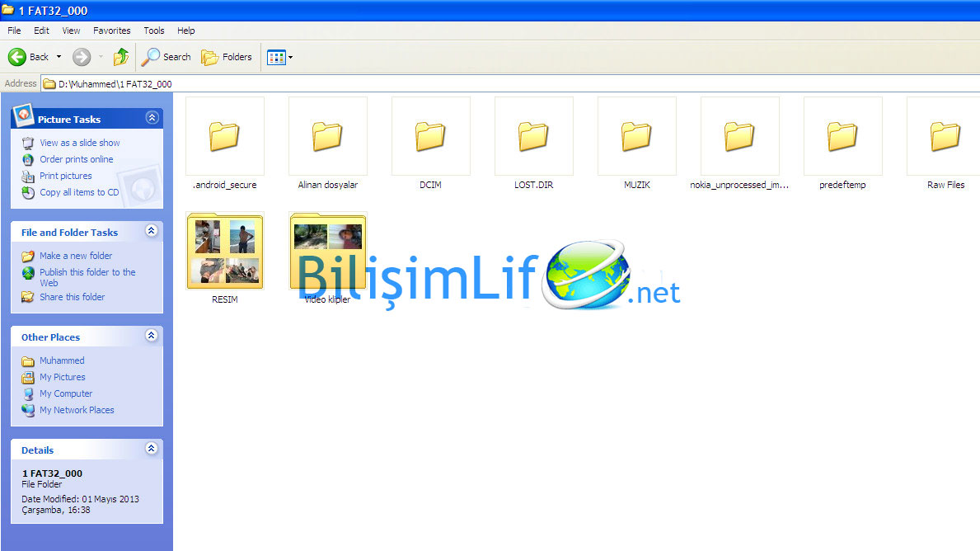Open the Back history dropdown arrow
The height and width of the screenshot is (551, 980).
point(59,57)
